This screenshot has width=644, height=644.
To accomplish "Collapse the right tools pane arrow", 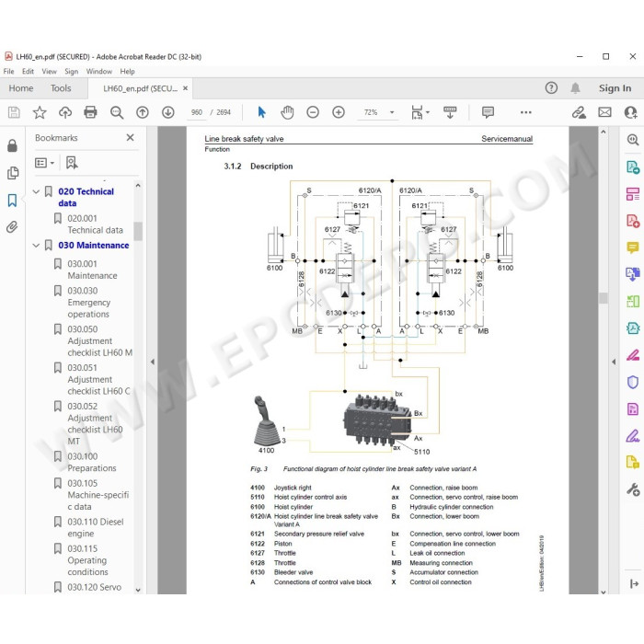I will click(x=614, y=362).
